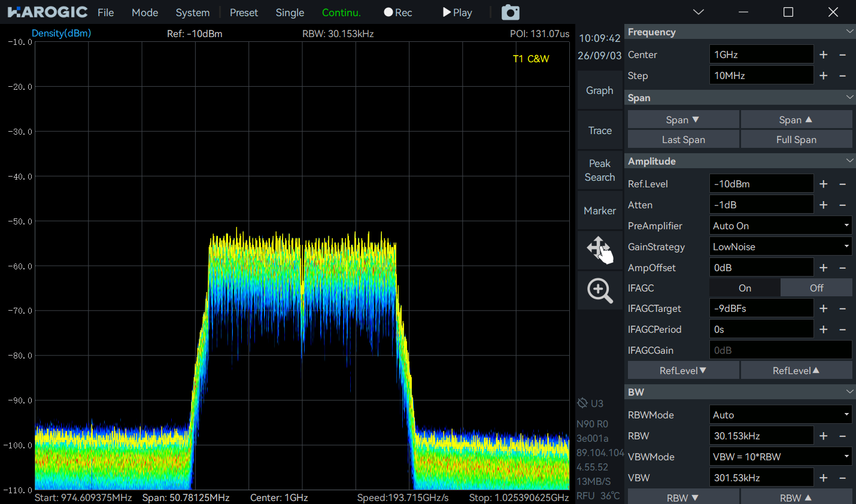Decrease RBW with minus
The width and height of the screenshot is (856, 504).
coord(843,436)
